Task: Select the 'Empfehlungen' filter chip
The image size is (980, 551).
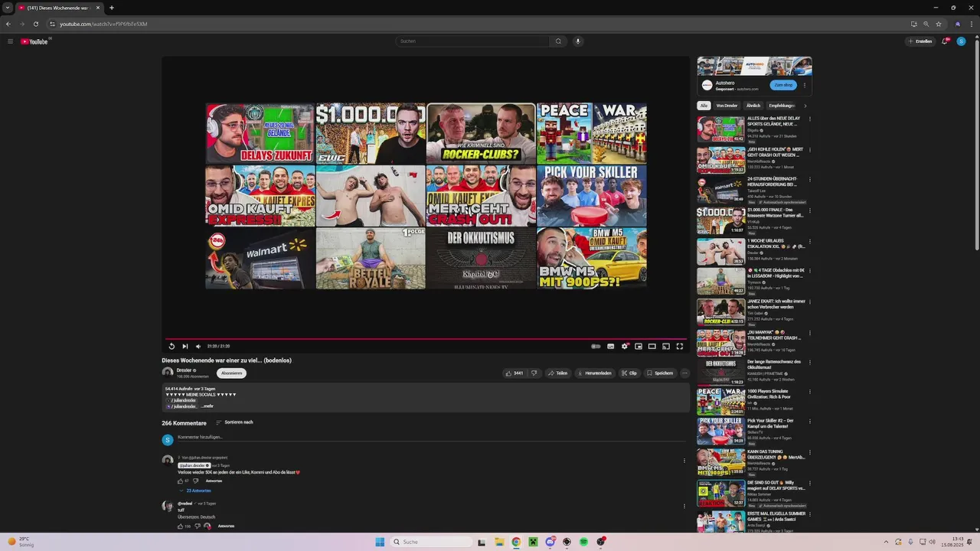Action: pos(782,106)
